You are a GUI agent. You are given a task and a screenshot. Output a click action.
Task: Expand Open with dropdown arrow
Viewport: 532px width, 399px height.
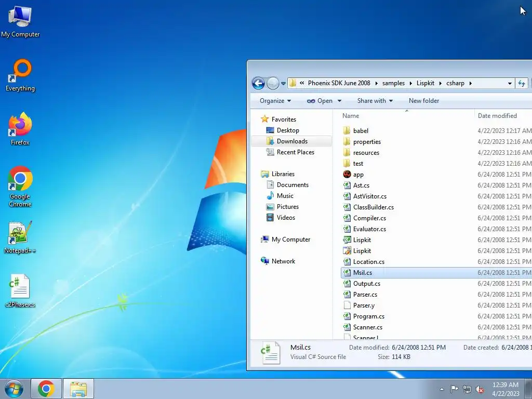pos(339,101)
